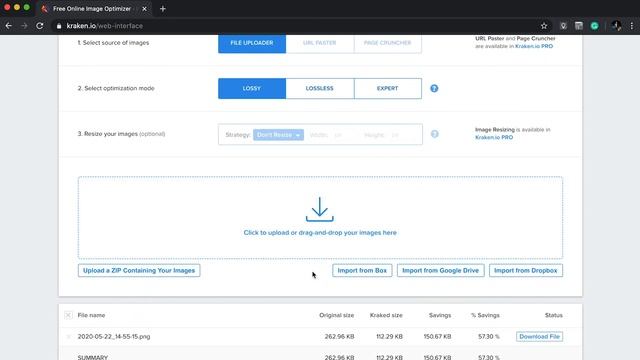This screenshot has height=360, width=640.
Task: Open the Chrome three-dot menu
Action: click(631, 26)
